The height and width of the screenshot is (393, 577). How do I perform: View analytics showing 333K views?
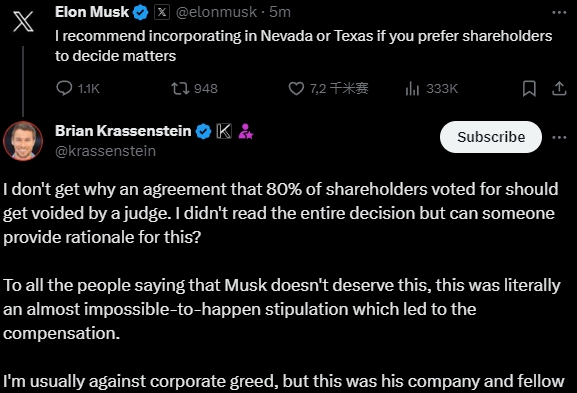[x=432, y=88]
